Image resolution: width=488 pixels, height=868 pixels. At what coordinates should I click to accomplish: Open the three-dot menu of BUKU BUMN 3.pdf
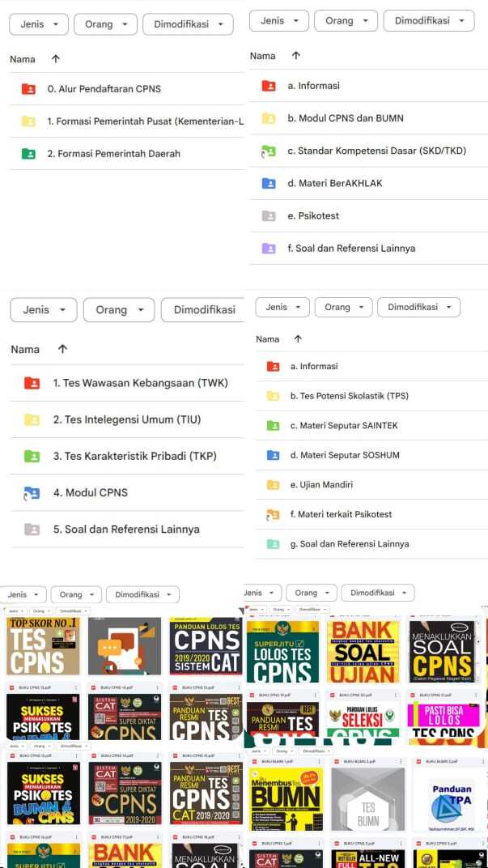point(482,762)
